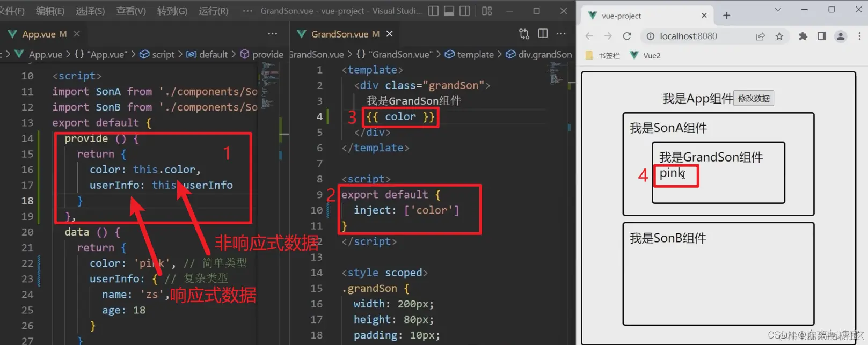Show more menu items via title bar ellipsis
The height and width of the screenshot is (345, 868).
click(247, 11)
